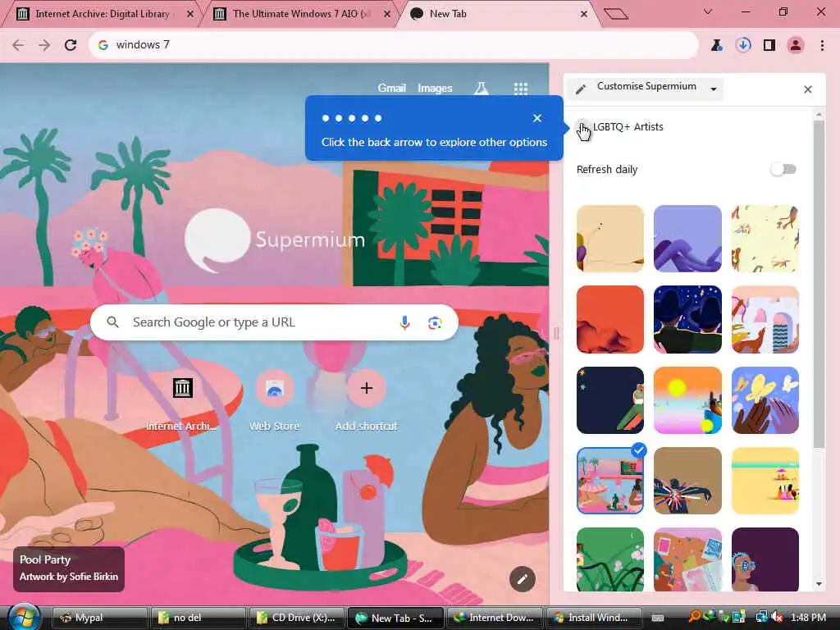Click the 1:48 PM taskbar clock
The height and width of the screenshot is (630, 840).
click(808, 618)
